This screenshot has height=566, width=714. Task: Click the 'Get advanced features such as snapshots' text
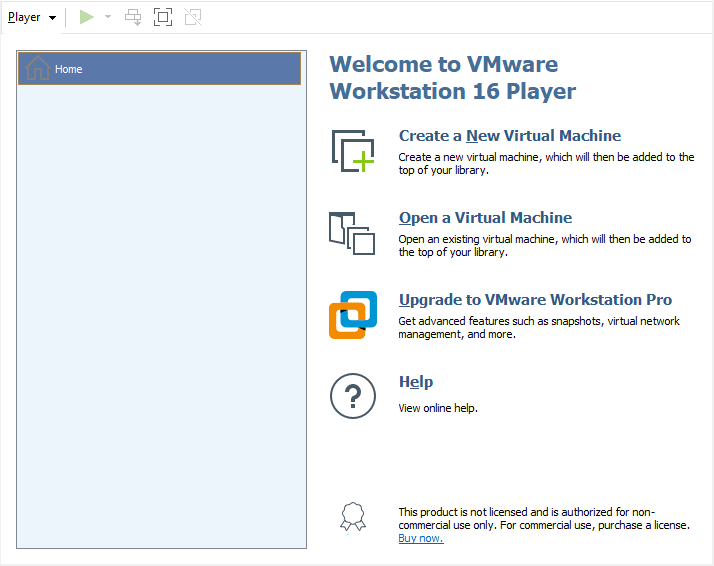click(x=539, y=327)
